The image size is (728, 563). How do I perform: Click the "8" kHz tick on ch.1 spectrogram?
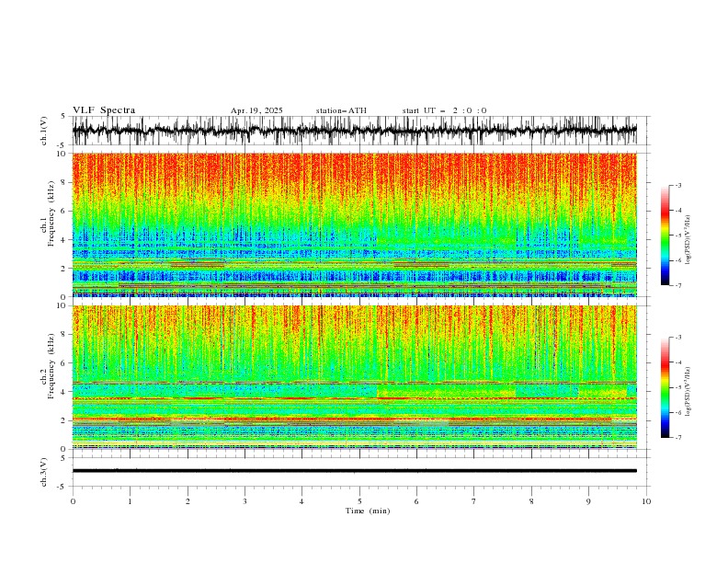pos(64,182)
